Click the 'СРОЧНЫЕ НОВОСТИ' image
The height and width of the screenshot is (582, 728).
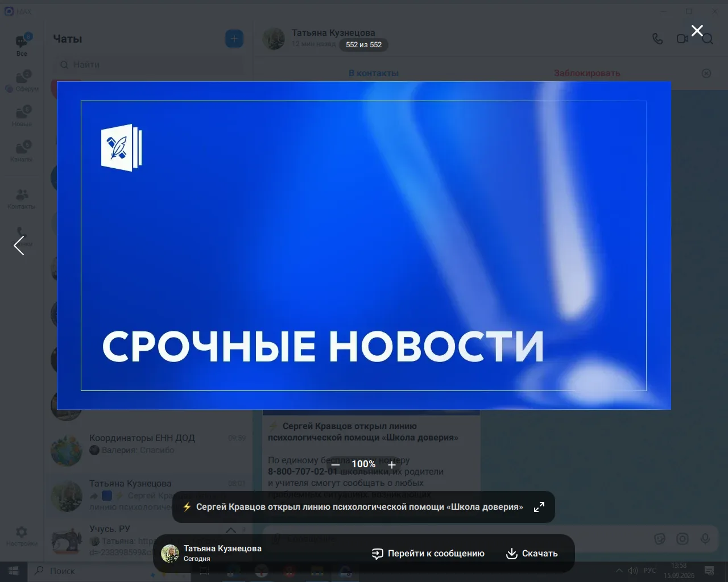click(x=364, y=245)
